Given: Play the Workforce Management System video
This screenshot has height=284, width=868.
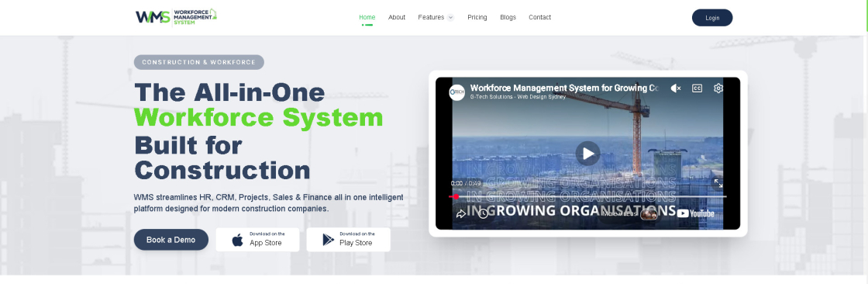Looking at the screenshot, I should click(x=587, y=154).
